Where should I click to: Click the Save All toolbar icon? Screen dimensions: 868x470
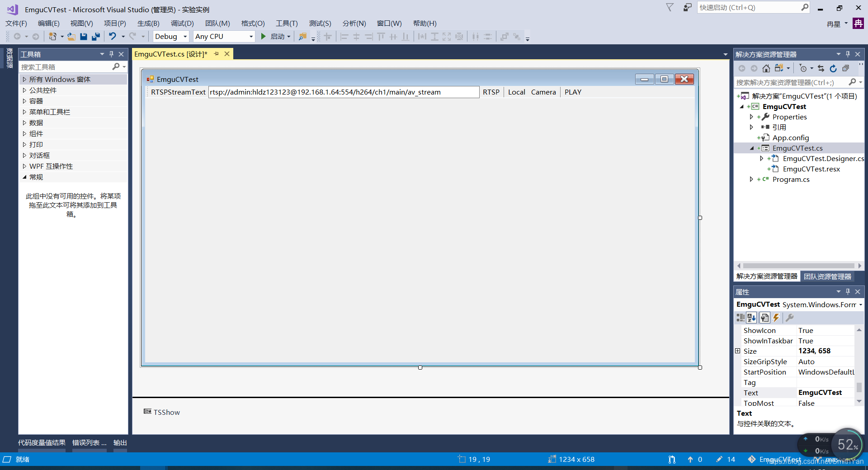coord(96,37)
